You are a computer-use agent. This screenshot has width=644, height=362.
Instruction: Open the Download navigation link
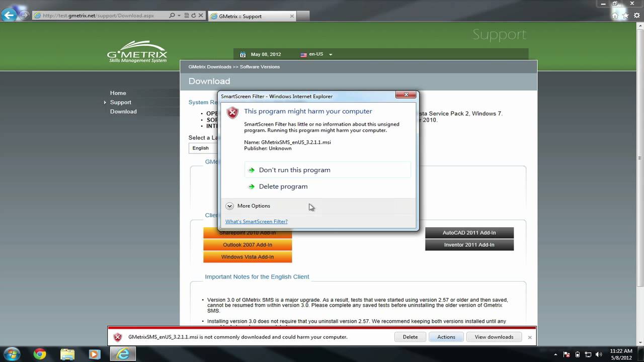point(123,112)
